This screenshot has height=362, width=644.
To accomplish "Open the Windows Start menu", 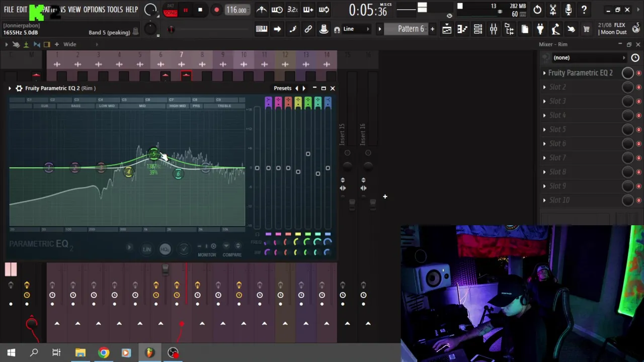I will coord(11,352).
